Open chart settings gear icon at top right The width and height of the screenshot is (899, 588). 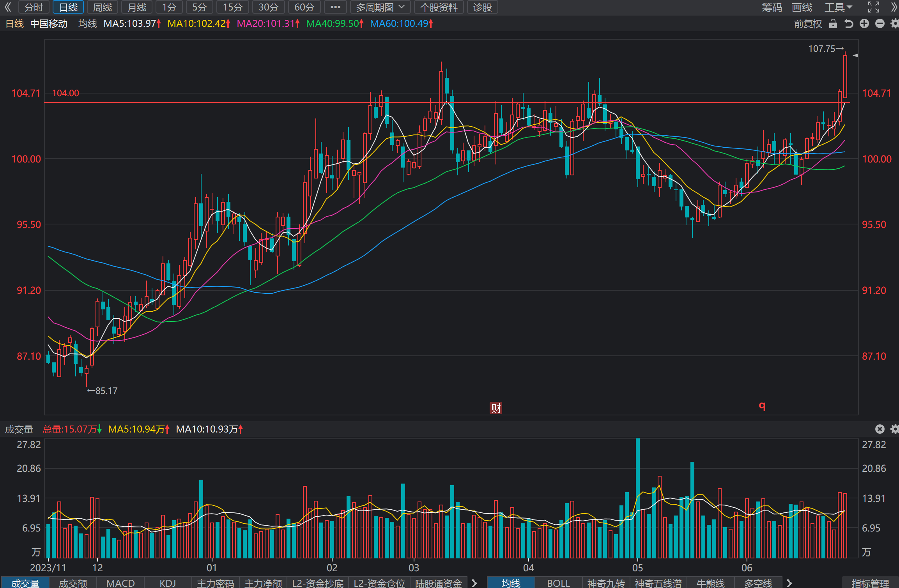coord(895,24)
